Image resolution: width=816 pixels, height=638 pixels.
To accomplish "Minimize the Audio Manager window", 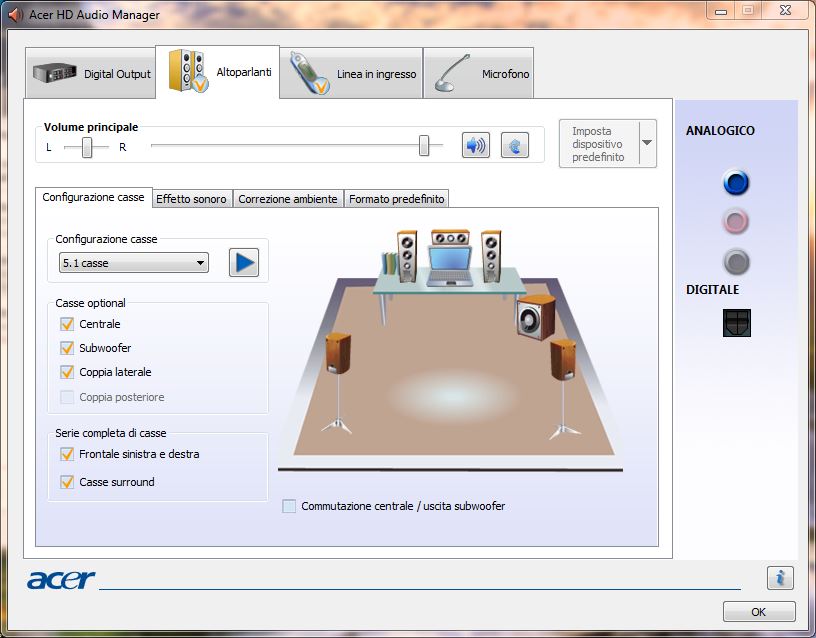I will point(721,11).
